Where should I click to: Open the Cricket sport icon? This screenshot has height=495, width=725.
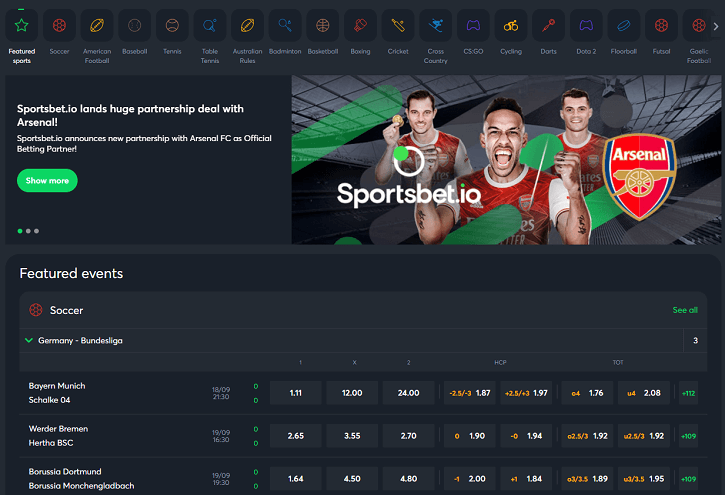398,25
